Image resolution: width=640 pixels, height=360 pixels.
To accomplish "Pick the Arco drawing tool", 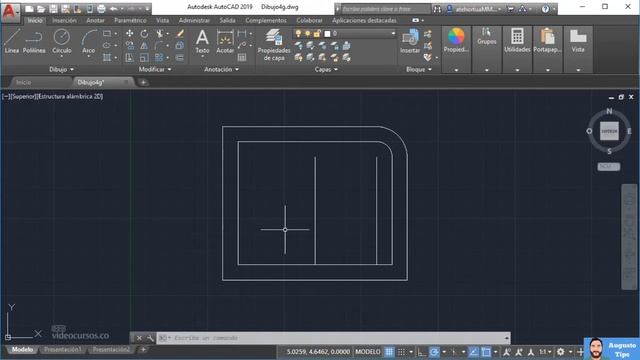I will (89, 42).
